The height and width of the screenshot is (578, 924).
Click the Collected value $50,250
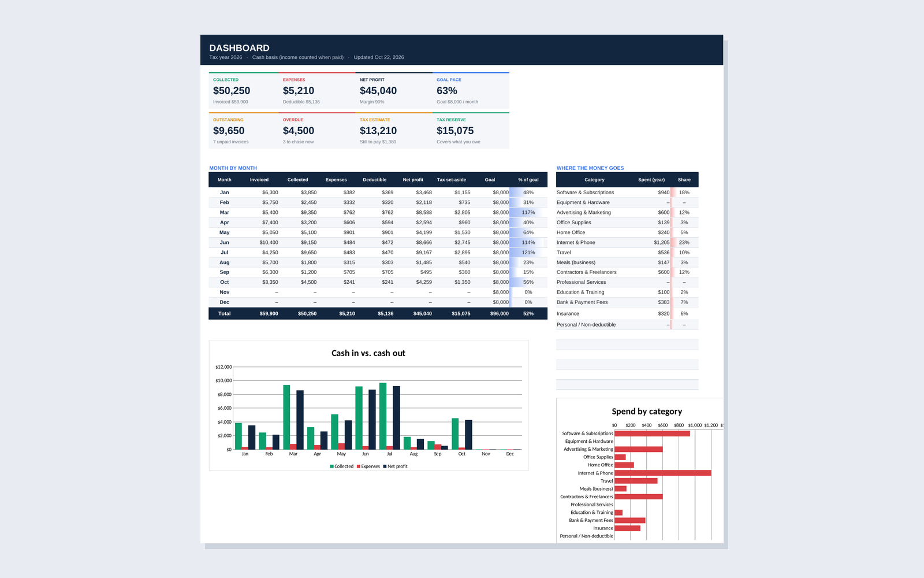click(232, 91)
